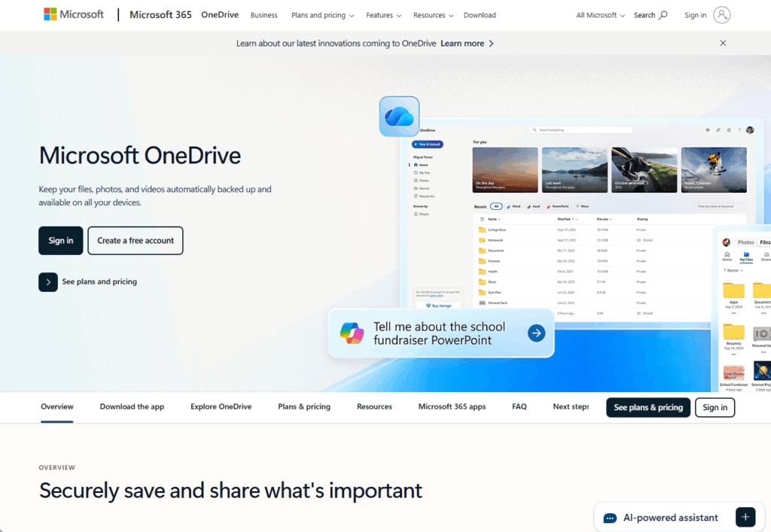The width and height of the screenshot is (771, 532).
Task: Click the Microsoft logo
Action: (x=74, y=15)
